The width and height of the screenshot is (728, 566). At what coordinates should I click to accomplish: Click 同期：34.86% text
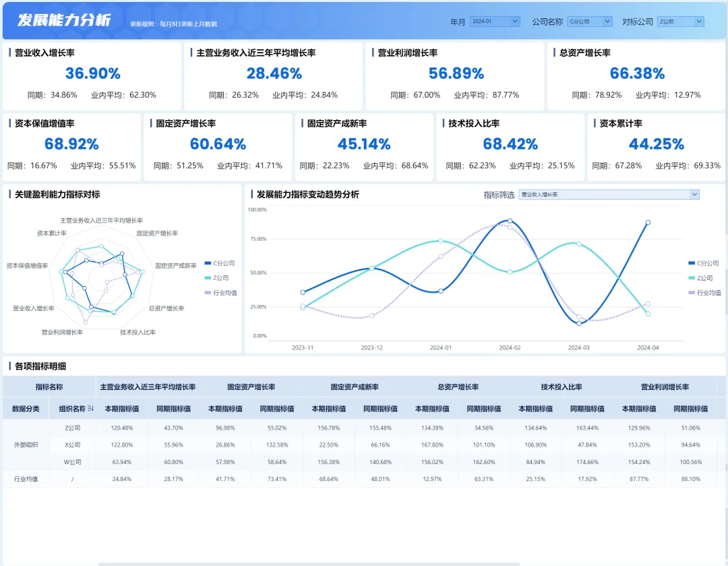[x=53, y=95]
